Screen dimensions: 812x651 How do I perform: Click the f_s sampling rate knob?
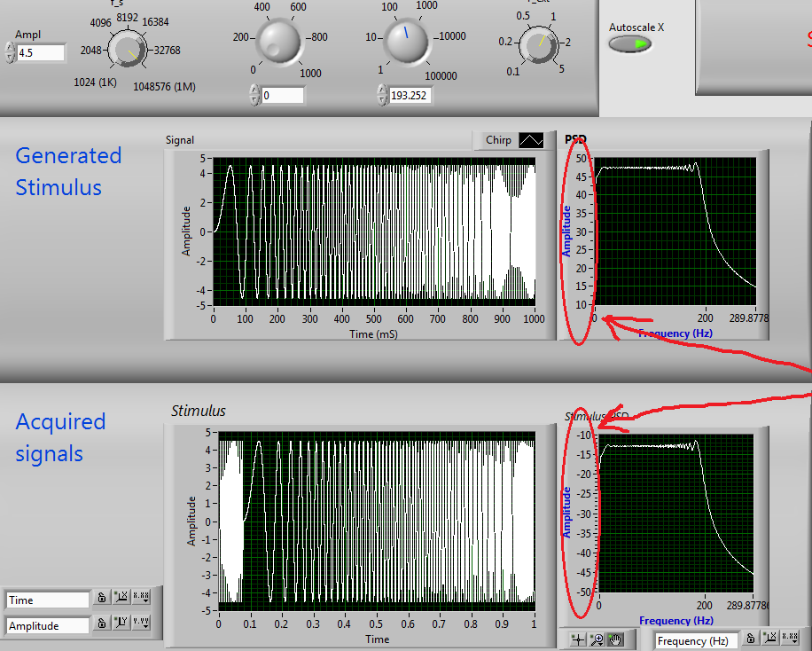128,50
